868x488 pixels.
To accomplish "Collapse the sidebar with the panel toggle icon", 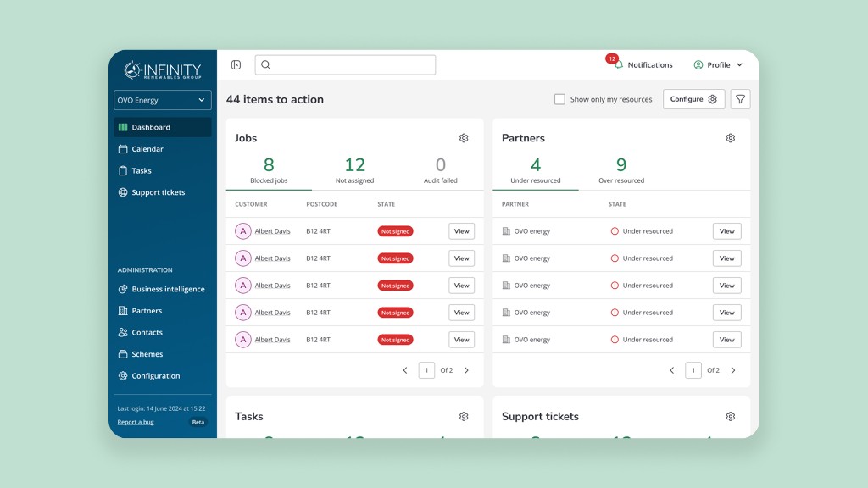I will point(236,64).
